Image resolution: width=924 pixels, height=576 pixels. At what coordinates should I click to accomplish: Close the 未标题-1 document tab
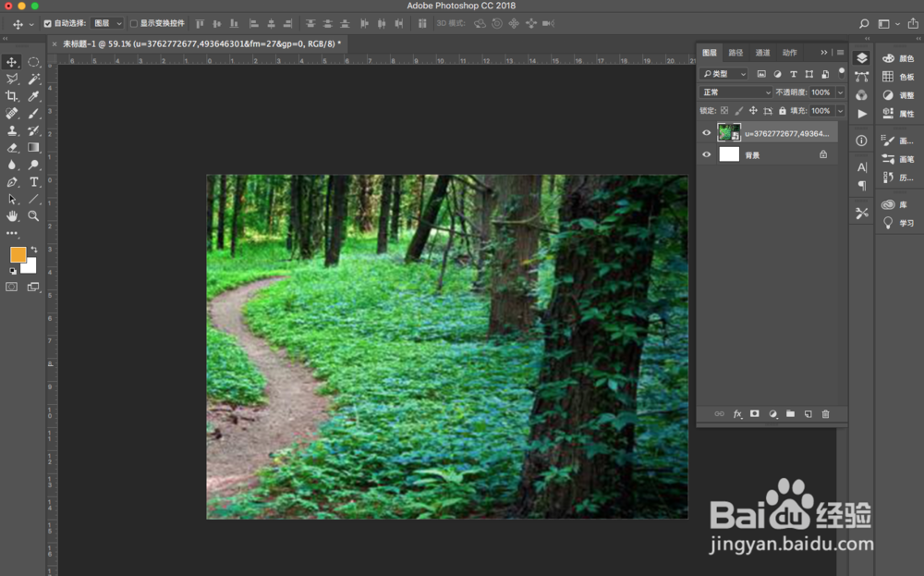(x=55, y=43)
